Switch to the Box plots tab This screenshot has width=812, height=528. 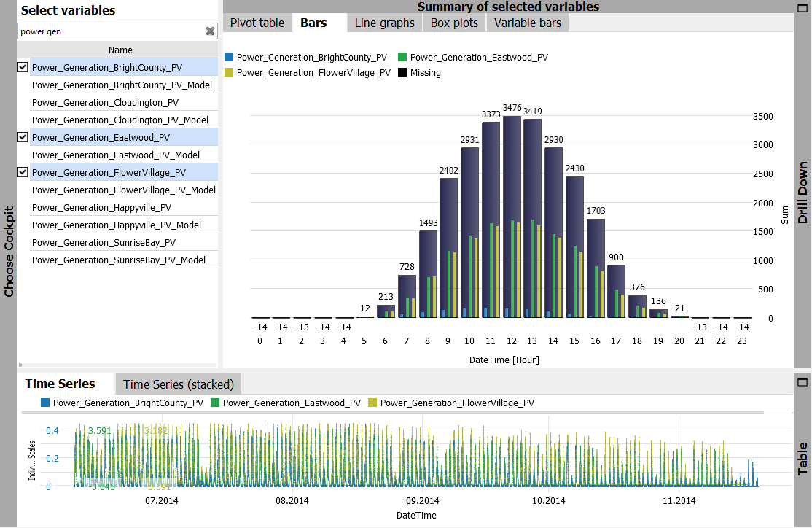click(x=454, y=23)
